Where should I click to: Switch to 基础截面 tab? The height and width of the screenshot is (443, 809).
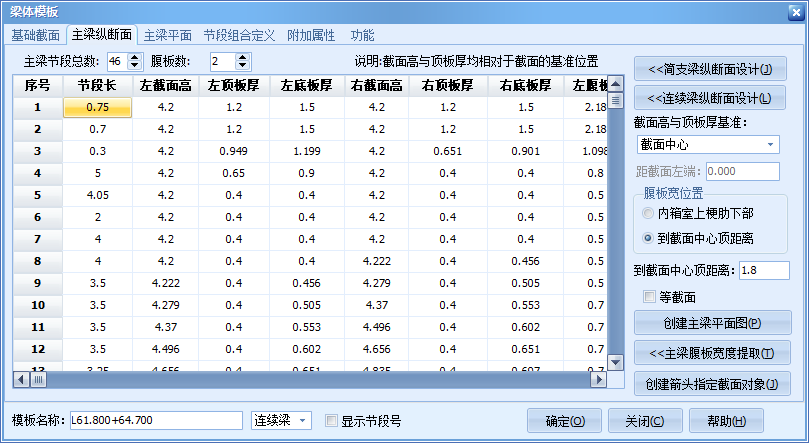35,35
